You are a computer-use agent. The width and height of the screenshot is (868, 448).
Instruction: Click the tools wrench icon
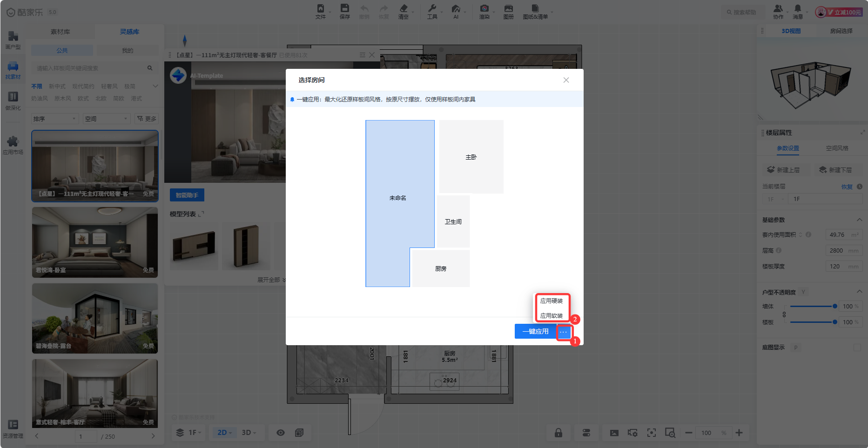[432, 11]
